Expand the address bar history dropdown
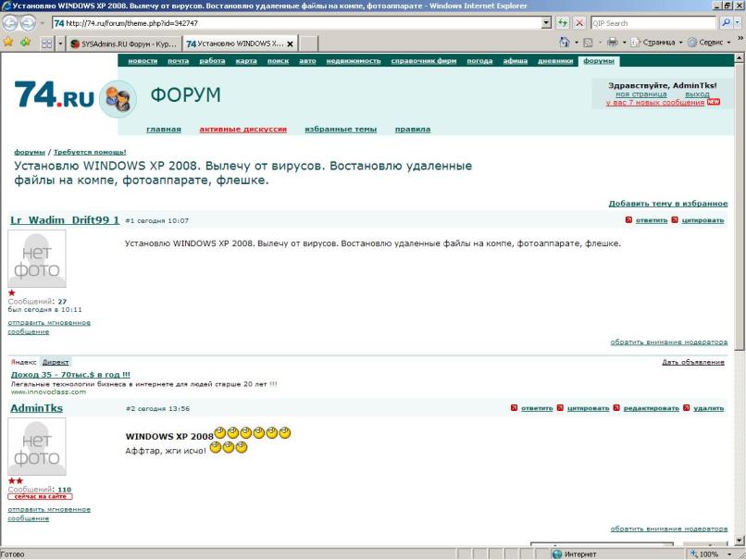The height and width of the screenshot is (560, 746). (x=546, y=22)
